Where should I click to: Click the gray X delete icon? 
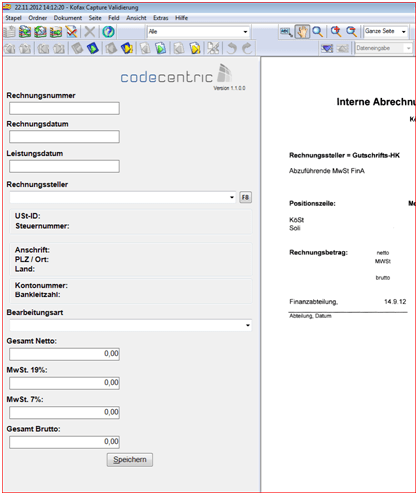point(89,32)
